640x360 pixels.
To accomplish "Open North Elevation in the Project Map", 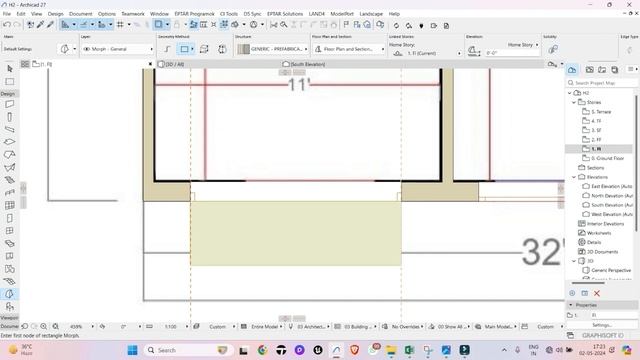I will (608, 196).
